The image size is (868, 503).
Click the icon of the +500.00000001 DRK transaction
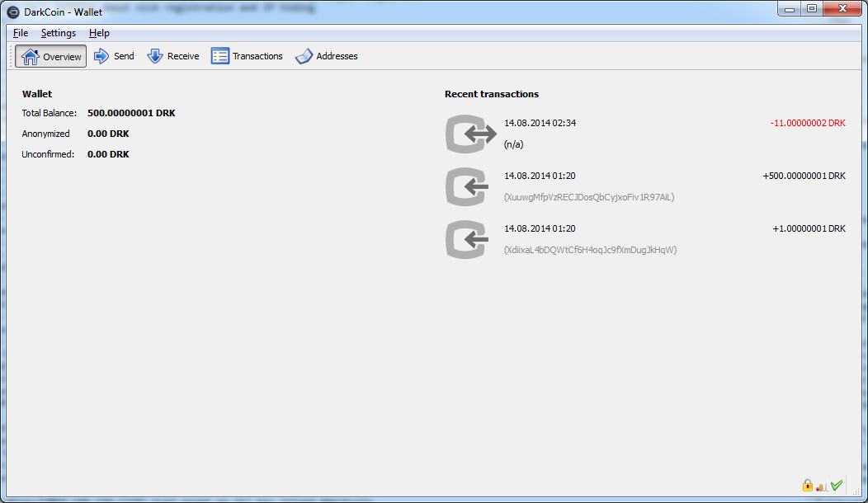(467, 186)
